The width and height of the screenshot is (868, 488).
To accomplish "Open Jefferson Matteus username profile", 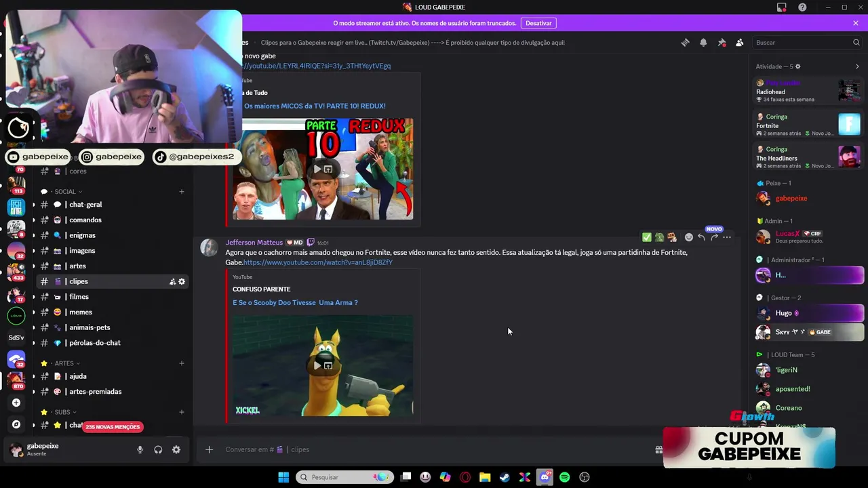I will point(254,243).
